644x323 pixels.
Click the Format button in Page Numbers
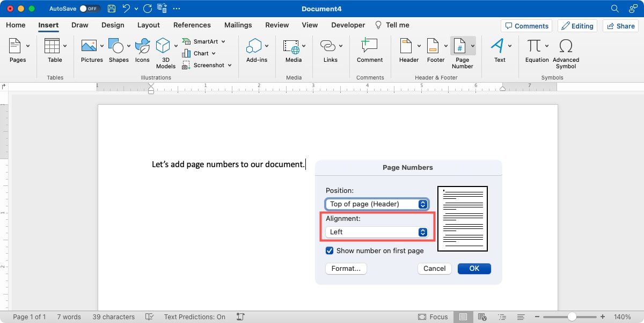coord(346,268)
